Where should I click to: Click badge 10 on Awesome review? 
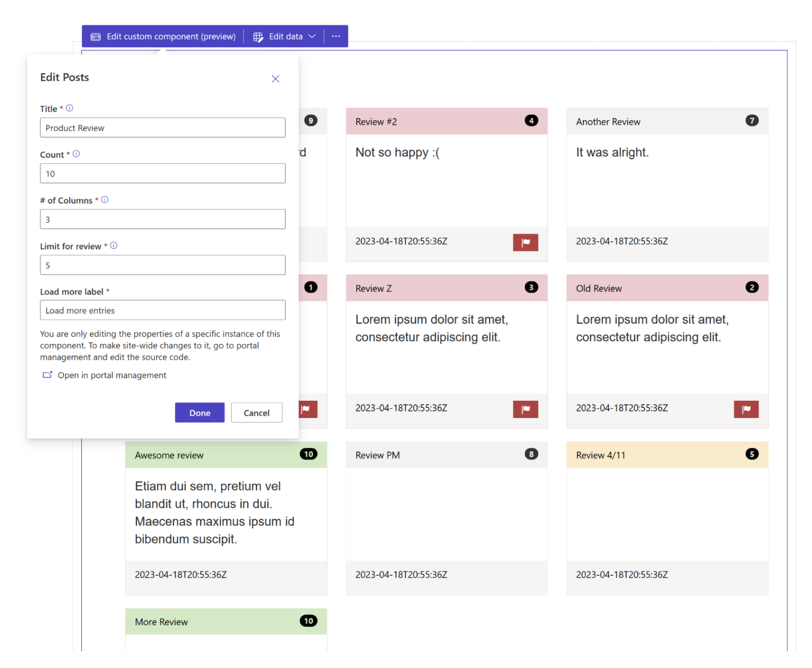pyautogui.click(x=309, y=454)
